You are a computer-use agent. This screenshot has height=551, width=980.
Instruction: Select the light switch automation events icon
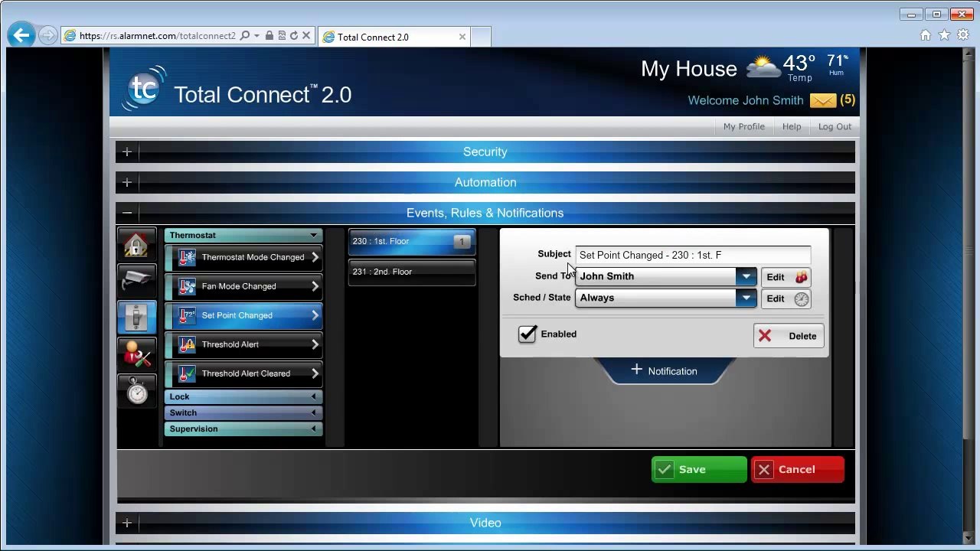click(136, 318)
